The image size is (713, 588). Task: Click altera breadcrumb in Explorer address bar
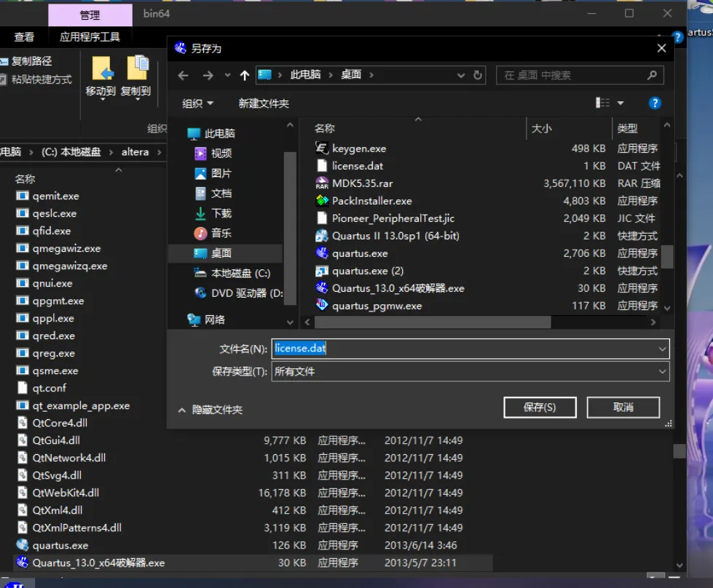(x=135, y=152)
